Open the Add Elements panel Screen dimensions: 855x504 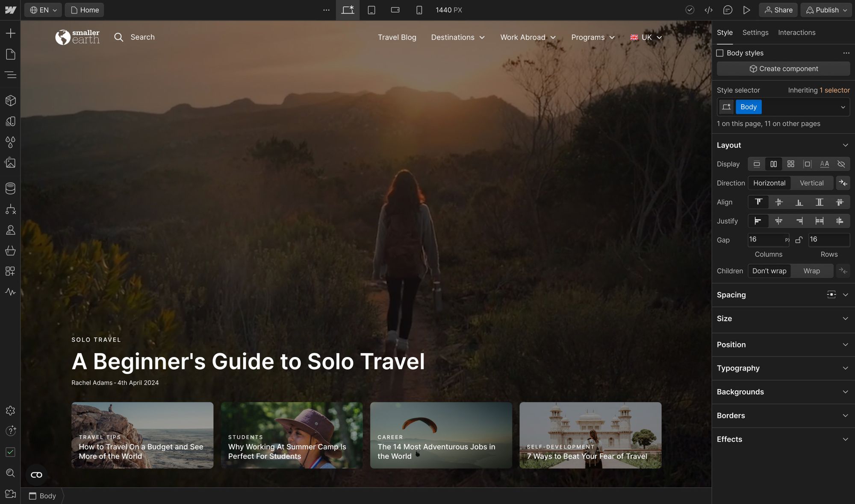pyautogui.click(x=10, y=32)
